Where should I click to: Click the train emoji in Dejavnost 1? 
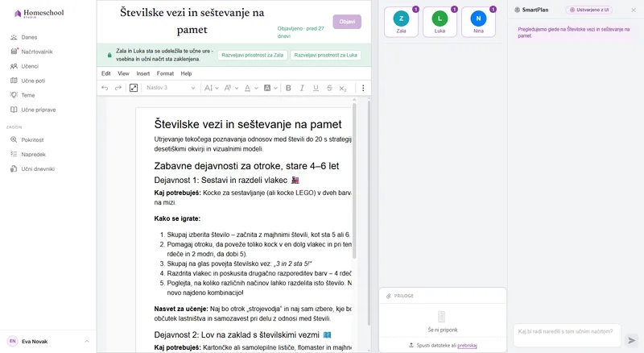pyautogui.click(x=295, y=181)
